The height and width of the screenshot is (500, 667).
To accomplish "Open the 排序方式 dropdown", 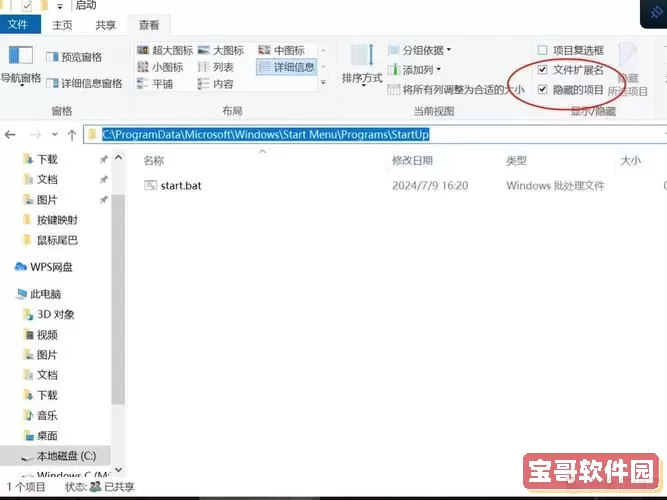I will pos(362,65).
